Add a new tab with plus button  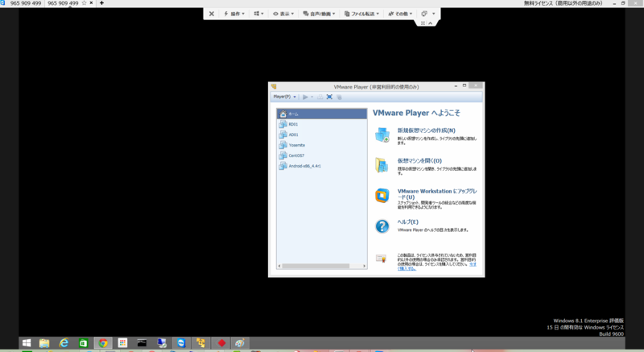point(101,3)
